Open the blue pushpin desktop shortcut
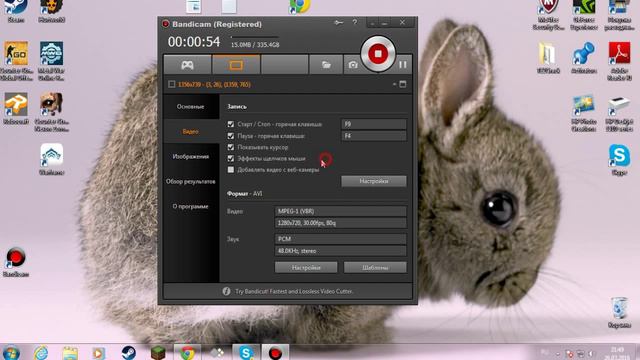The height and width of the screenshot is (360, 640). (584, 57)
